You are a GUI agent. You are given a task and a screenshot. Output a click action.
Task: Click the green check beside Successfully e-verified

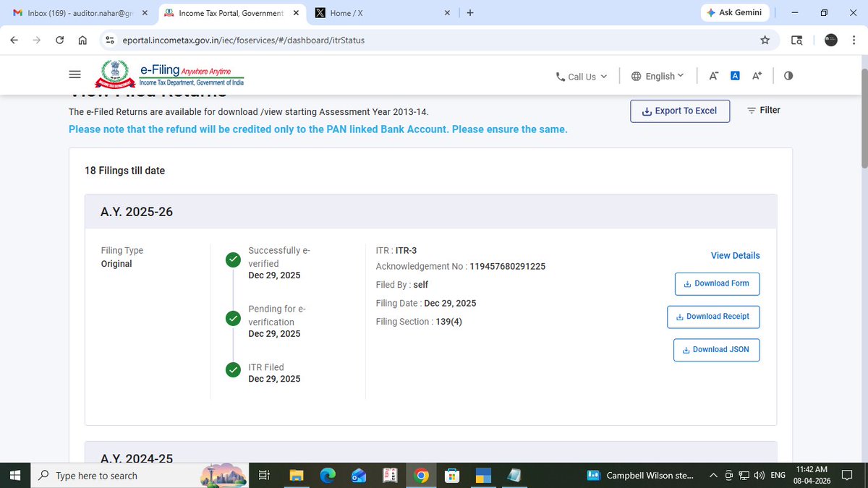233,260
